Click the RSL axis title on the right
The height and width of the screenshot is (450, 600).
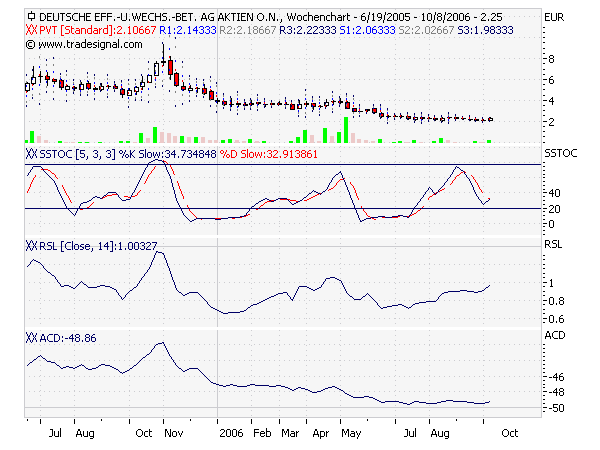click(x=553, y=245)
